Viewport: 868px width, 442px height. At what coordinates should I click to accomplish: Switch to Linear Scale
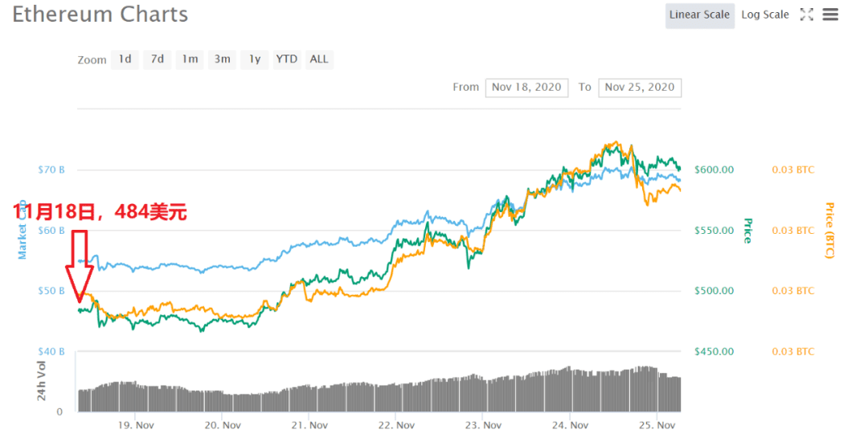pos(700,15)
